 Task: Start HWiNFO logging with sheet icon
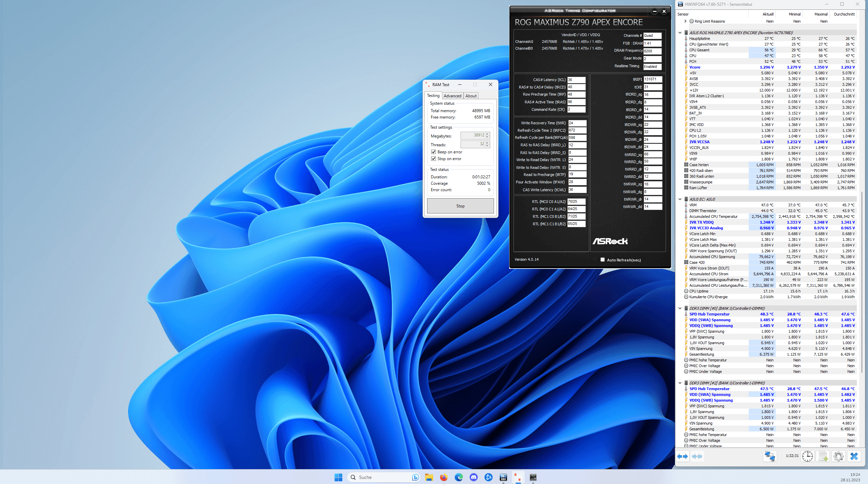[x=823, y=456]
